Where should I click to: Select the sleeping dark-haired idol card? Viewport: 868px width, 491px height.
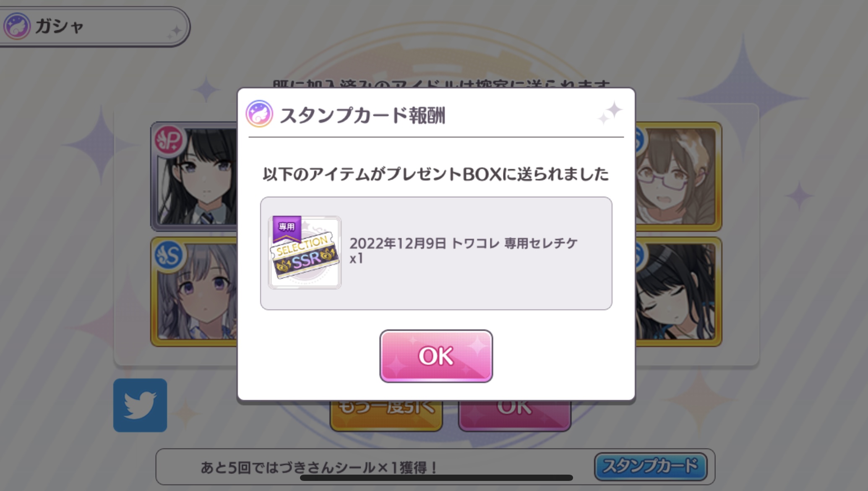click(x=678, y=292)
